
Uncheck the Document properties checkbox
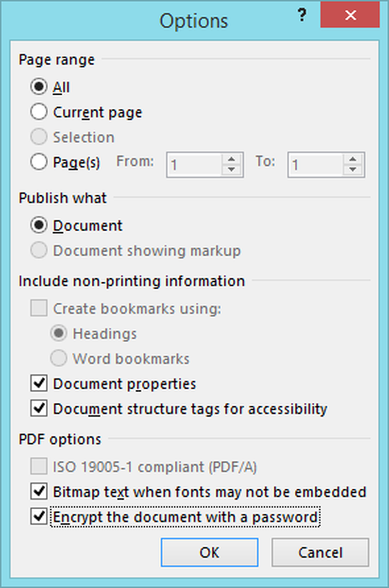pyautogui.click(x=39, y=384)
